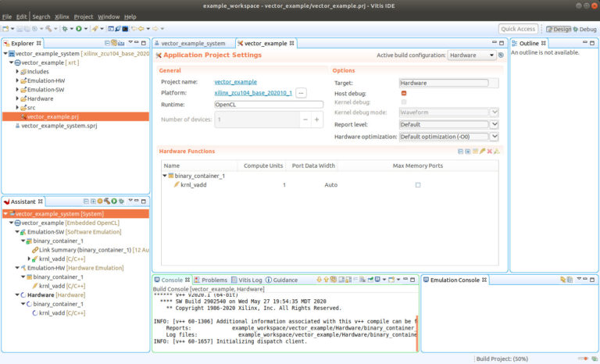The width and height of the screenshot is (600, 364).
Task: Open the Active build configuration dropdown
Action: 472,55
